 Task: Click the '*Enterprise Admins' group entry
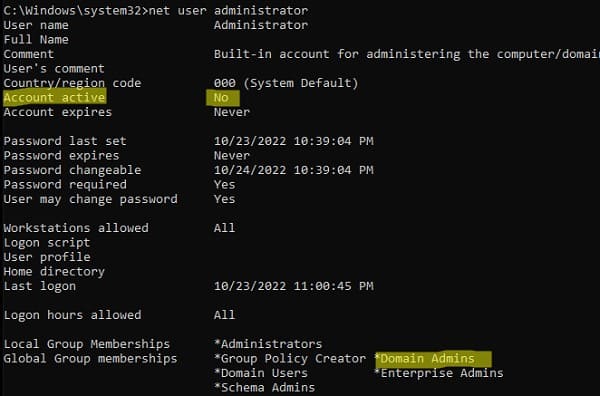(439, 373)
